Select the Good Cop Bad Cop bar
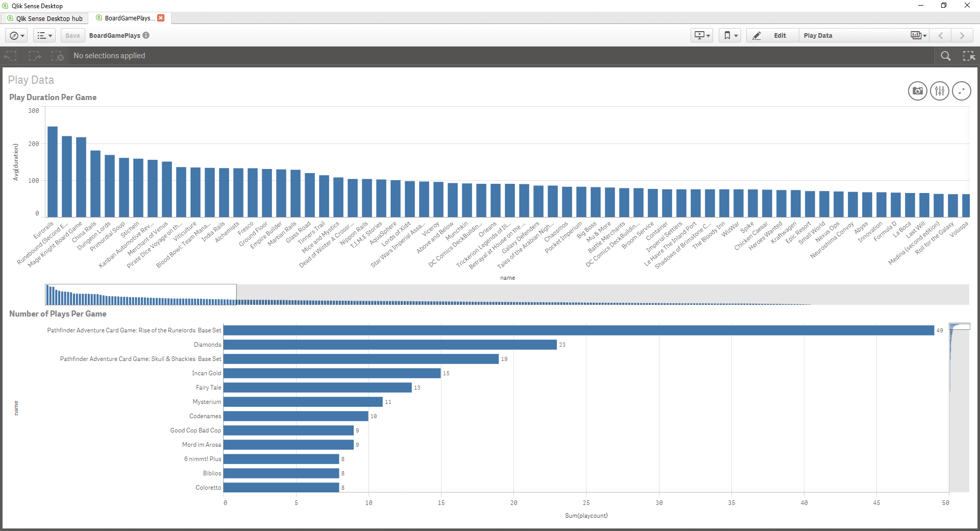This screenshot has height=531, width=980. click(288, 430)
